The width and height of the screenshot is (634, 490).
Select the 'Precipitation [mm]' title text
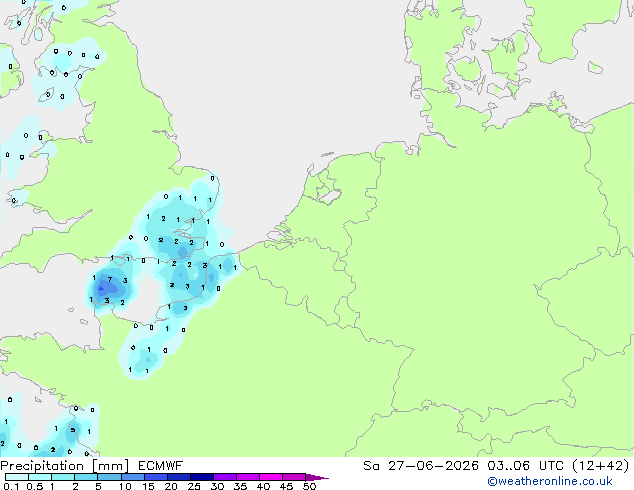click(65, 466)
